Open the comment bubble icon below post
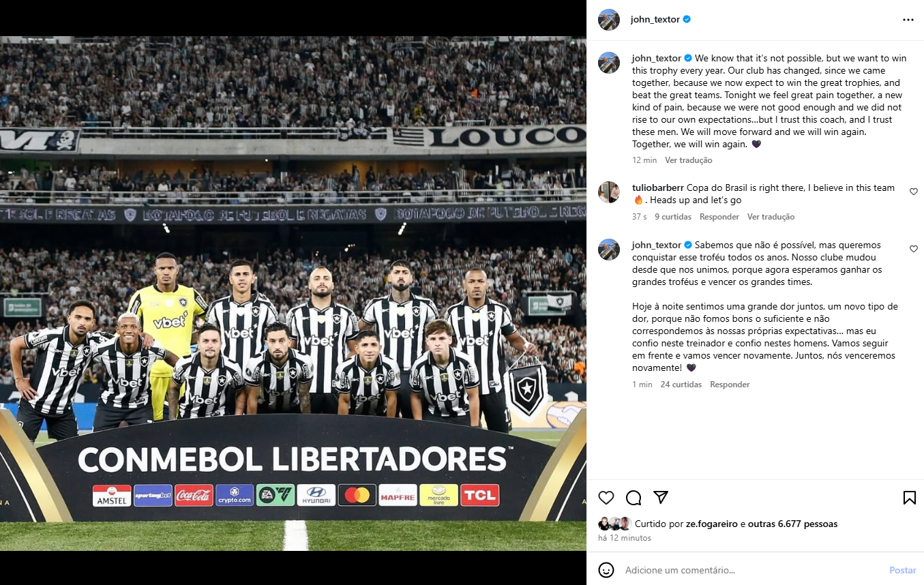The height and width of the screenshot is (585, 924). coord(634,498)
